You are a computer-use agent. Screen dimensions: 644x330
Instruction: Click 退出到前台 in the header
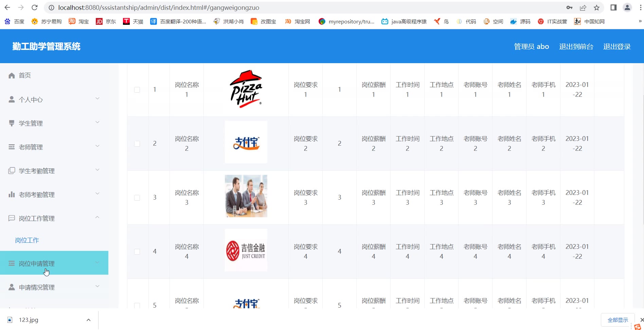(x=576, y=47)
